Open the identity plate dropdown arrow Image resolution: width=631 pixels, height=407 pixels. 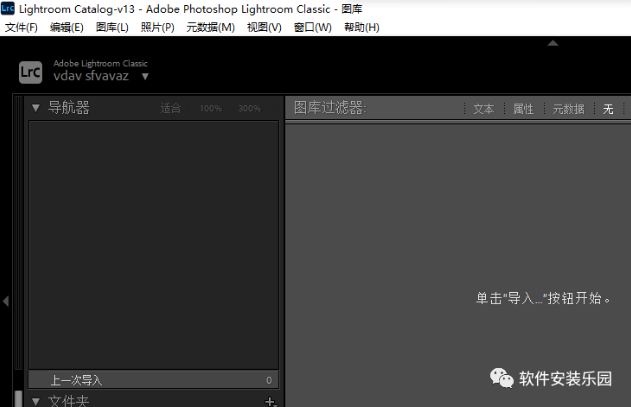point(145,77)
